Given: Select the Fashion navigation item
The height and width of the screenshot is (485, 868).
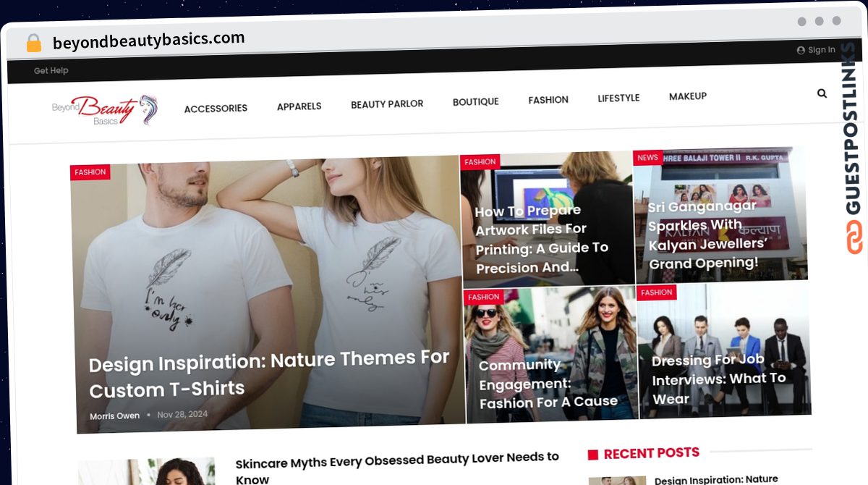Looking at the screenshot, I should 548,100.
